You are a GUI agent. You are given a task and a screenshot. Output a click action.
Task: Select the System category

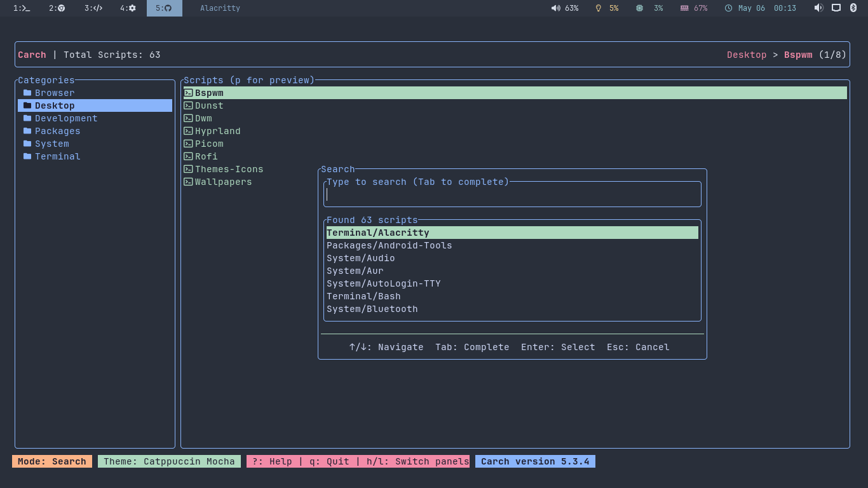coord(95,144)
